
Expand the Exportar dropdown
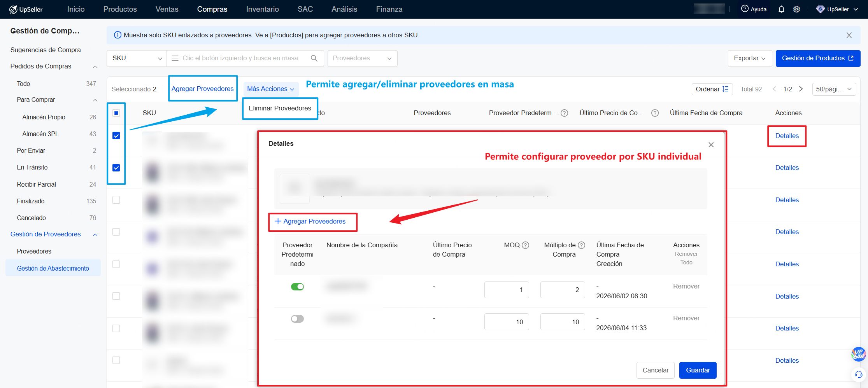click(x=750, y=58)
